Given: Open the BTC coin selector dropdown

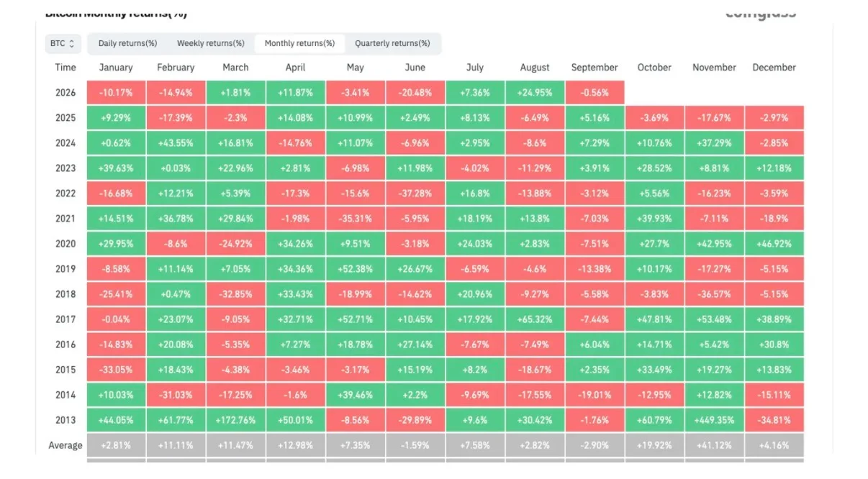Looking at the screenshot, I should 63,44.
